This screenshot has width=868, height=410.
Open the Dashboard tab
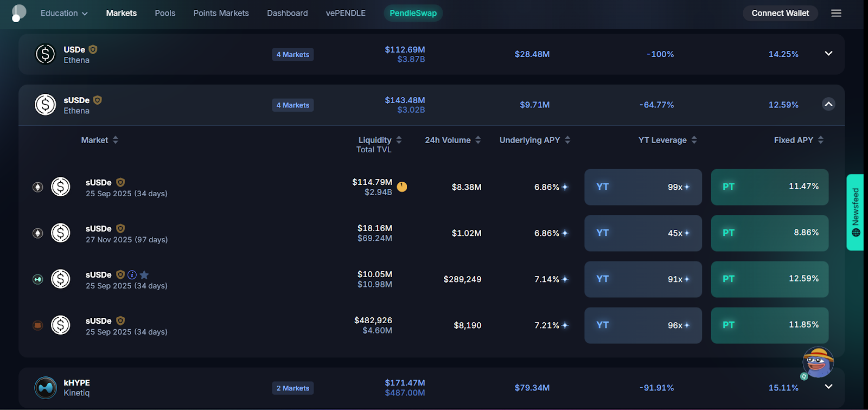click(287, 13)
